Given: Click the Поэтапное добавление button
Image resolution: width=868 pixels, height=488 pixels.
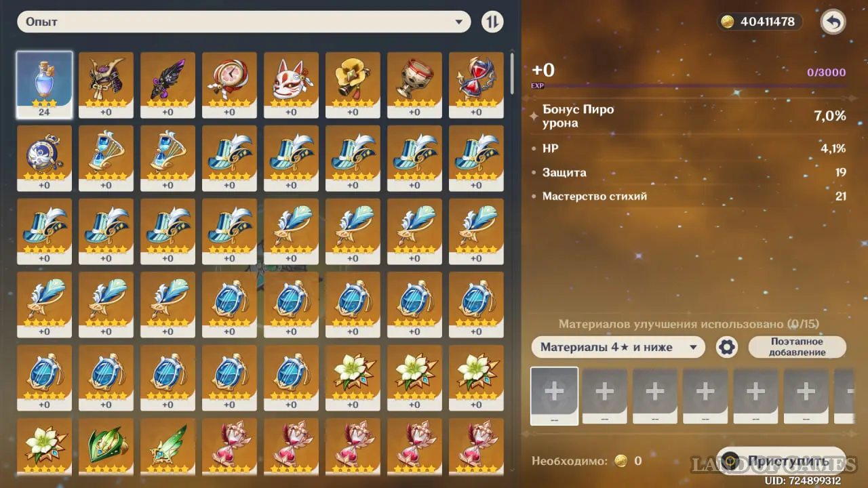Looking at the screenshot, I should 797,347.
